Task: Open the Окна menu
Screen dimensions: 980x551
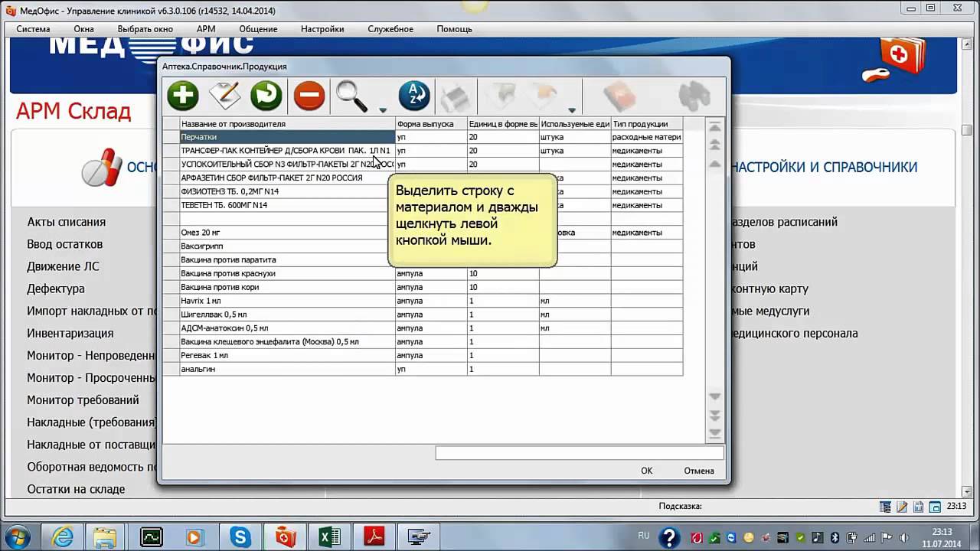Action: point(84,29)
